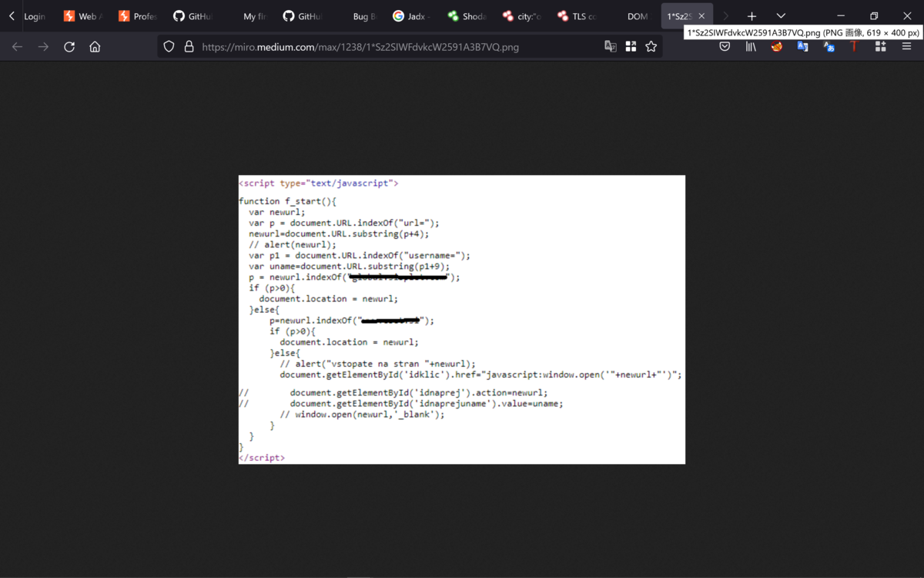Bookmark this page with the star

pyautogui.click(x=651, y=47)
